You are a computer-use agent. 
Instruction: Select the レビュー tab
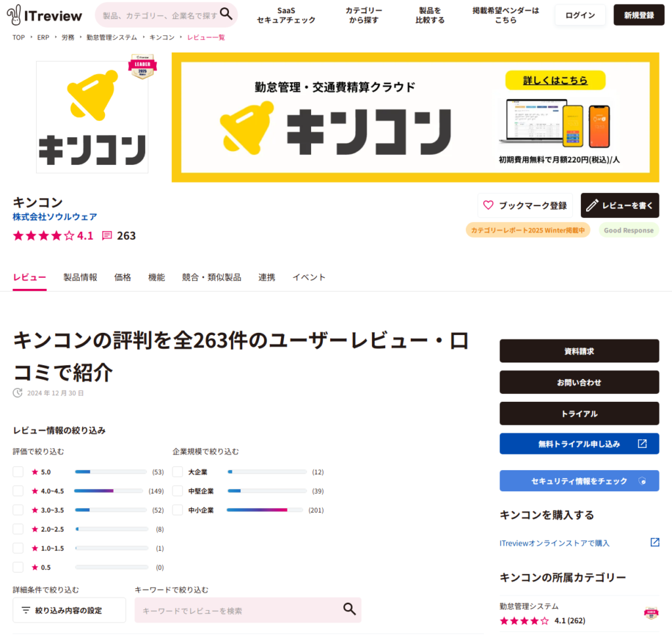click(30, 277)
